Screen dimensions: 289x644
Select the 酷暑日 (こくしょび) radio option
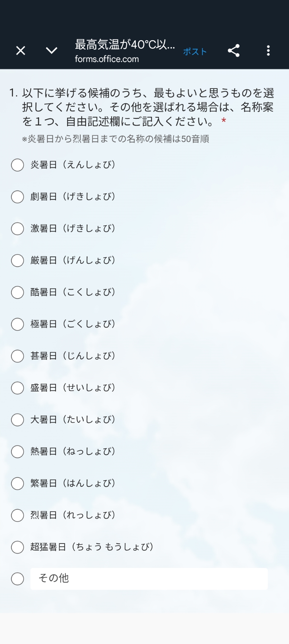tap(18, 292)
